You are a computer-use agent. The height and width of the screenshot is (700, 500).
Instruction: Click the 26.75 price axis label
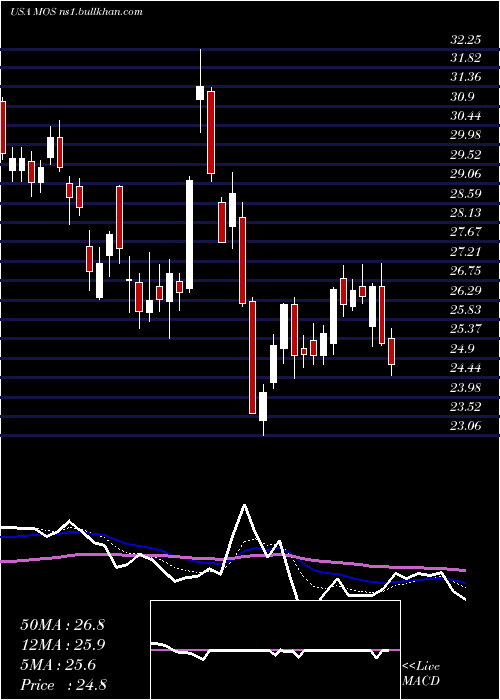pos(466,271)
